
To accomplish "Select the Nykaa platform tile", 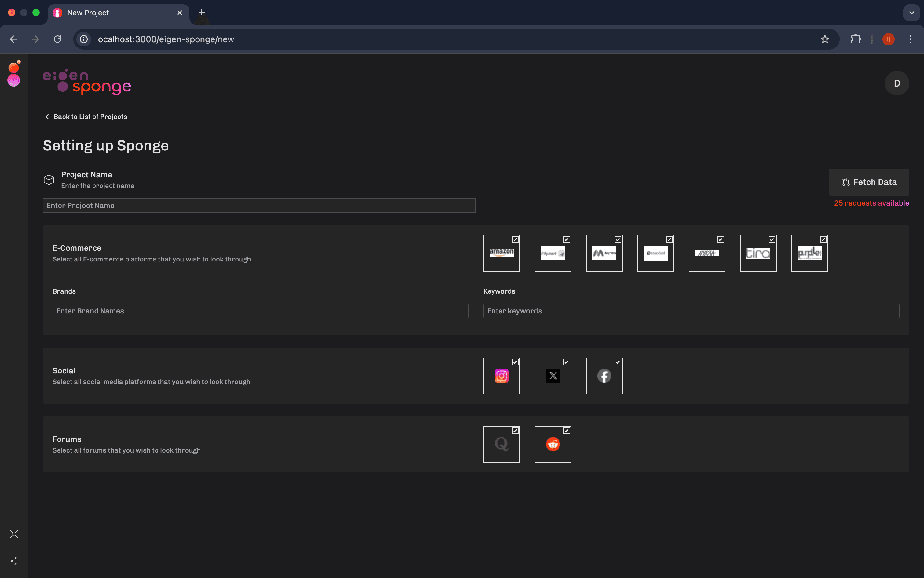I will click(707, 253).
